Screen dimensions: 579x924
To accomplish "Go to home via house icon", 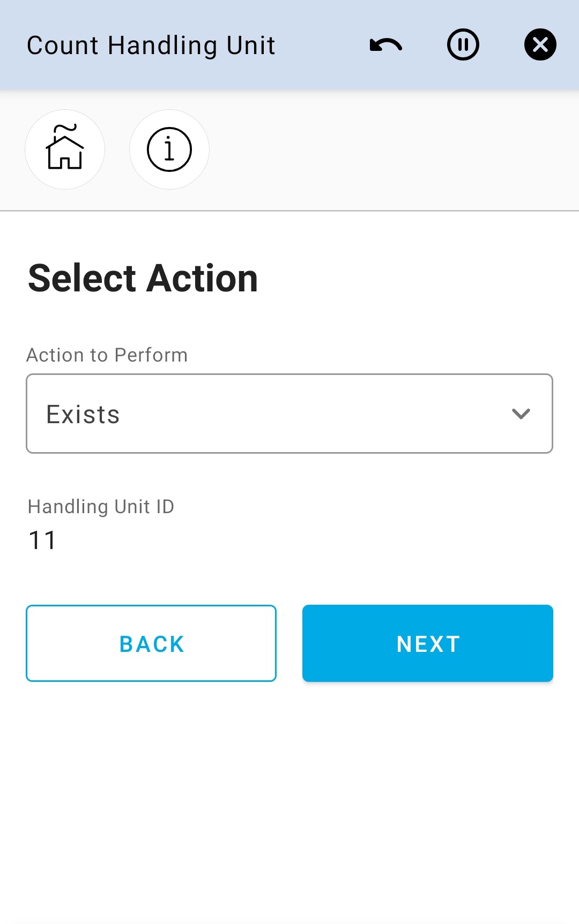I will coord(65,149).
